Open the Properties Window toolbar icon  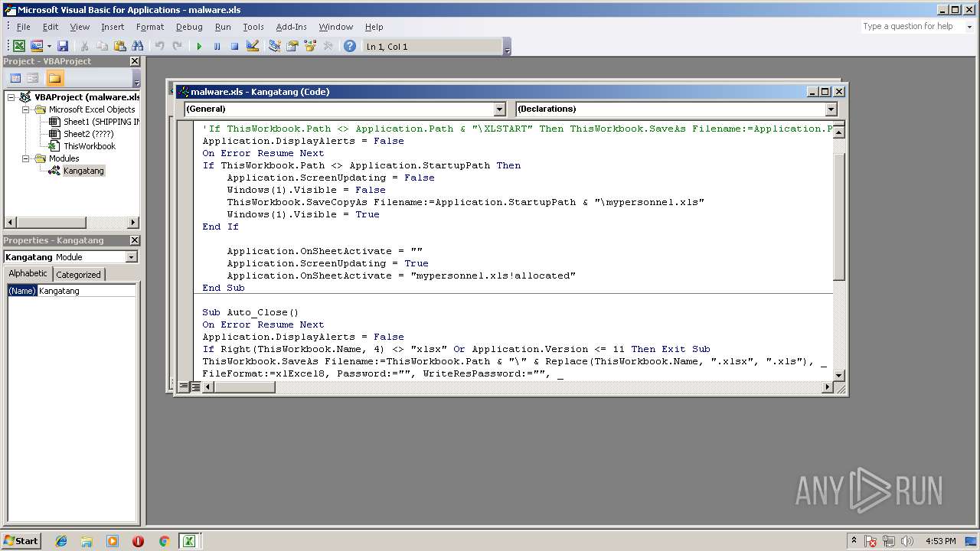pyautogui.click(x=292, y=47)
